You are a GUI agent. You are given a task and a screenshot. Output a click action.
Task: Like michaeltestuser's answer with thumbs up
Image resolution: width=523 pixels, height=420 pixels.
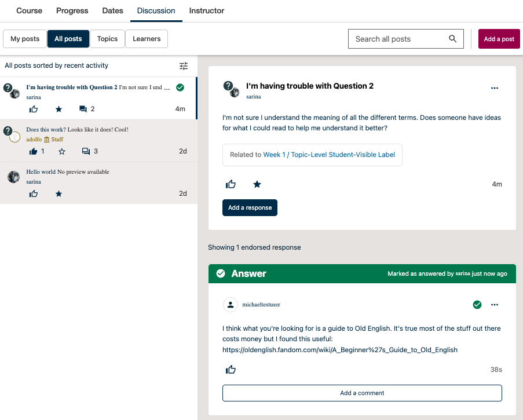click(x=231, y=370)
